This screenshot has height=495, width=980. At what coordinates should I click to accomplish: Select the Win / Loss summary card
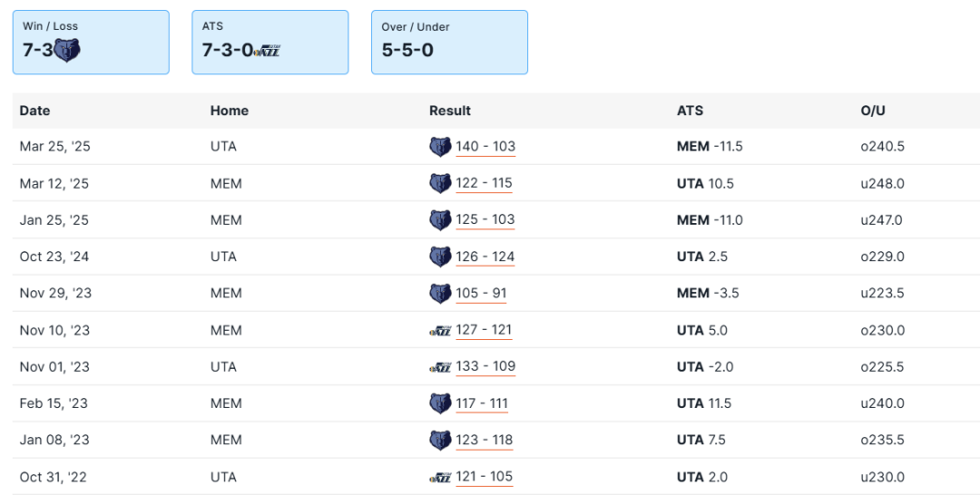(x=91, y=42)
